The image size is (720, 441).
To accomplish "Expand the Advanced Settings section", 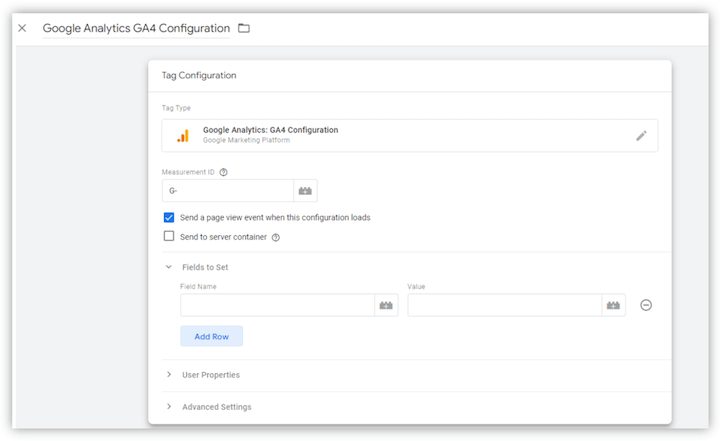I will tap(169, 407).
